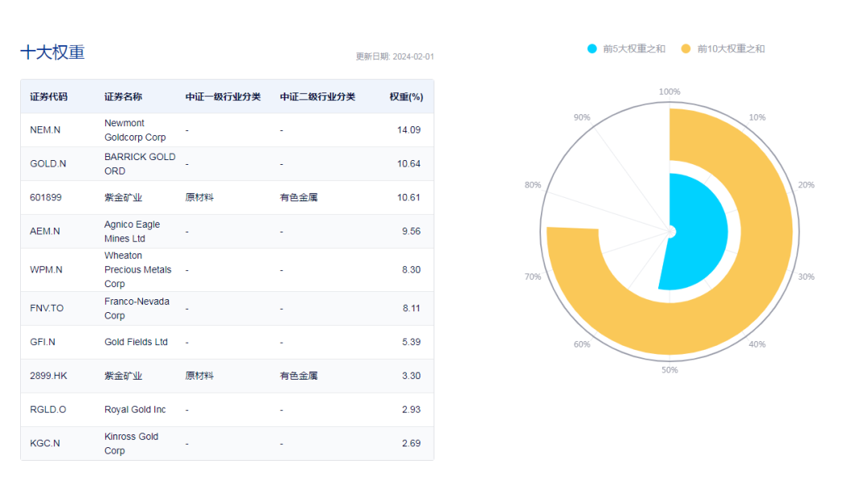The width and height of the screenshot is (868, 485).
Task: Click the orange top-10 weight arc
Action: pos(767,232)
